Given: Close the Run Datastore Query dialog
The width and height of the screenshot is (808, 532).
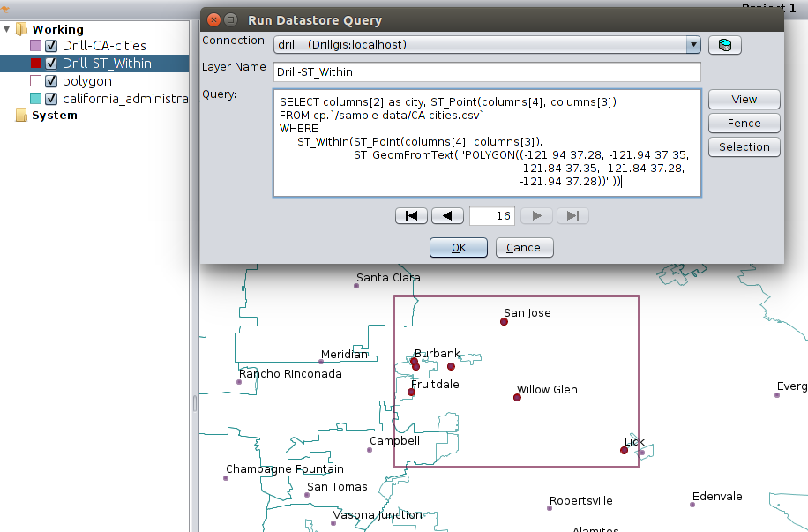Looking at the screenshot, I should pyautogui.click(x=213, y=20).
